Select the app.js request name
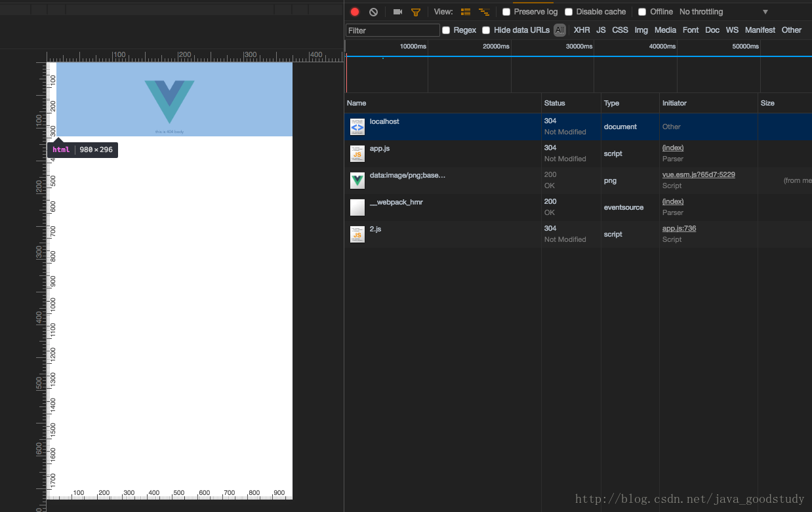812x512 pixels. click(380, 149)
